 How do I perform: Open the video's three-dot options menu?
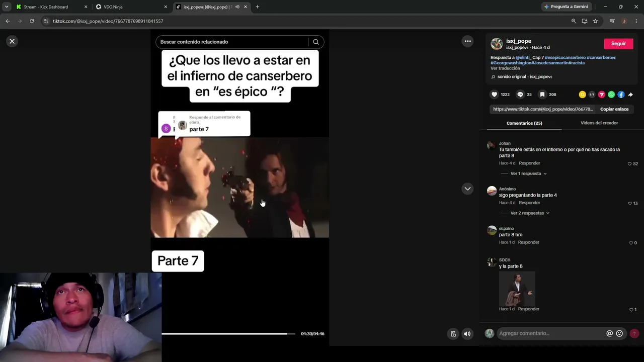coord(467,41)
